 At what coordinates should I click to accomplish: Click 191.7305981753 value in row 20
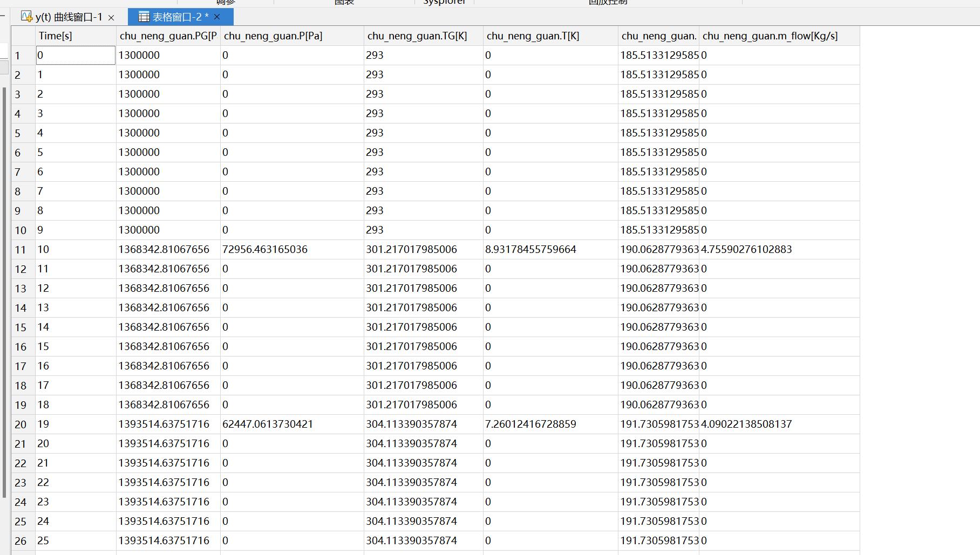[659, 424]
